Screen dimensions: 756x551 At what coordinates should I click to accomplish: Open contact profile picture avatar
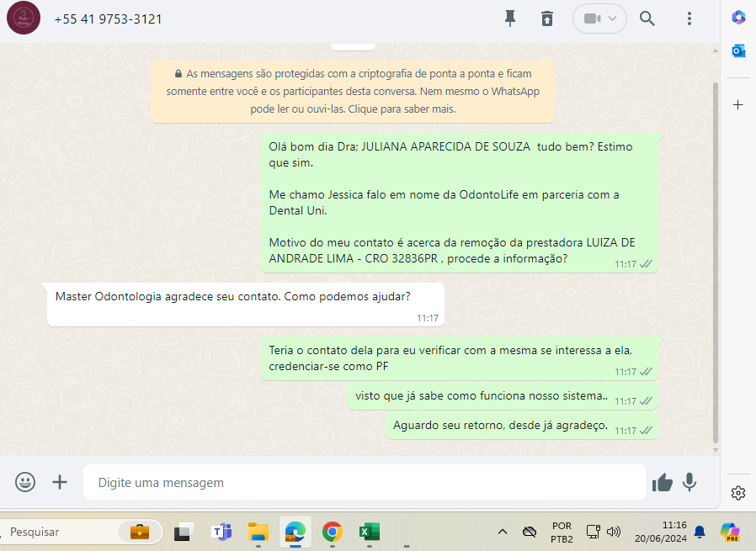click(x=23, y=19)
